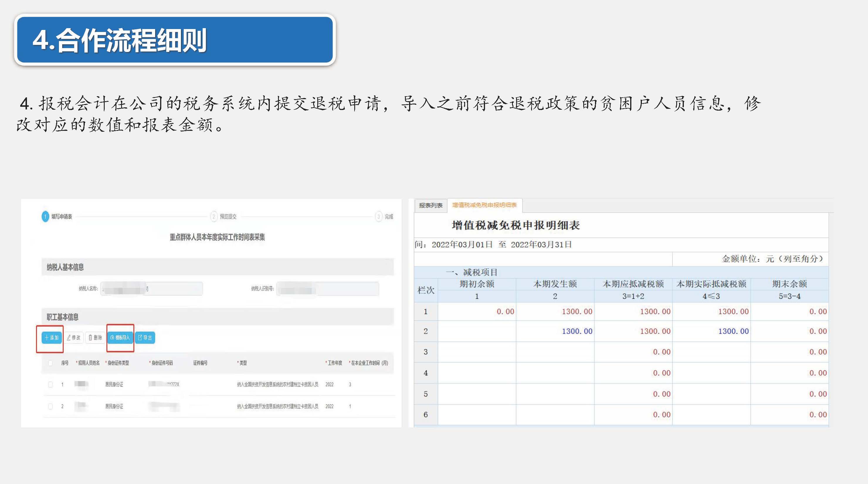Viewport: 868px width, 484px height.
Task: Click row 2 本期发生额 cell 1300.00
Action: (555, 331)
